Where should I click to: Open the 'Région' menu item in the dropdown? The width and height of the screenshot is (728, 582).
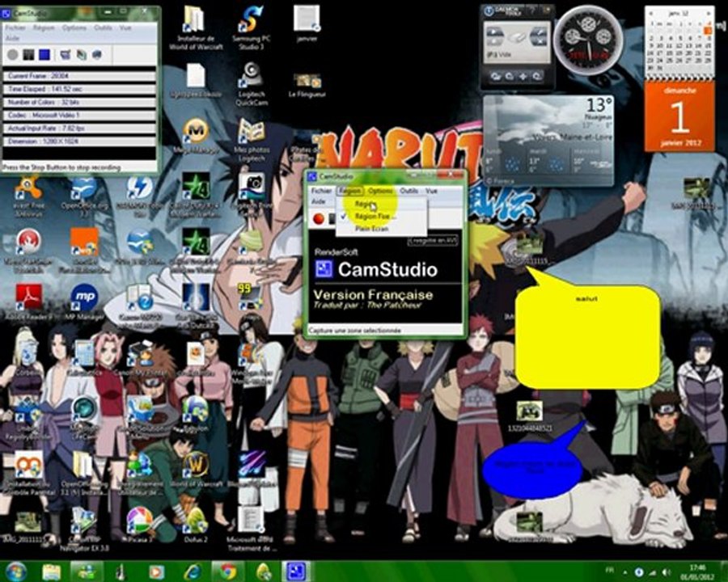381,204
